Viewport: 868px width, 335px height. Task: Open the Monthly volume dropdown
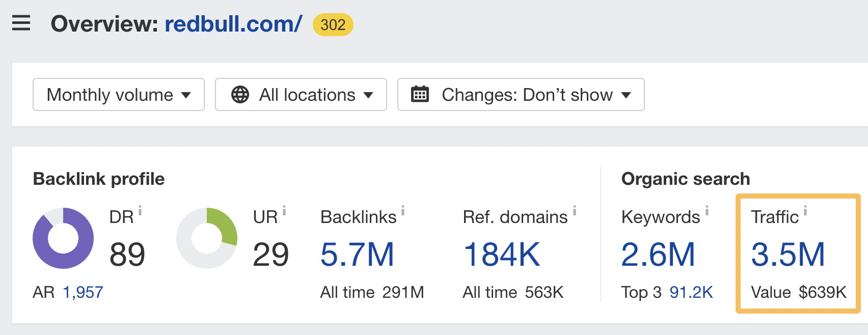[x=119, y=95]
